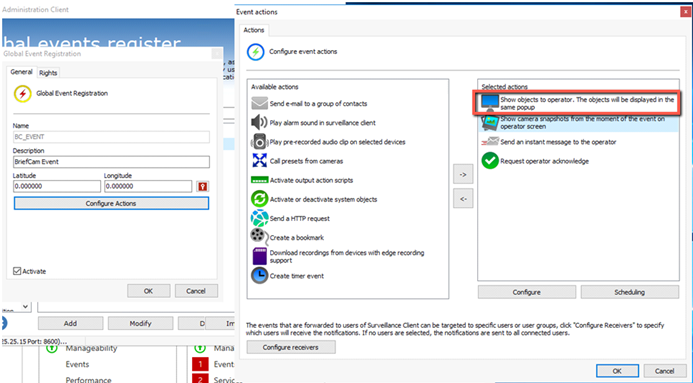
Task: Choose the Play alarm sound speaker icon
Action: click(x=259, y=122)
